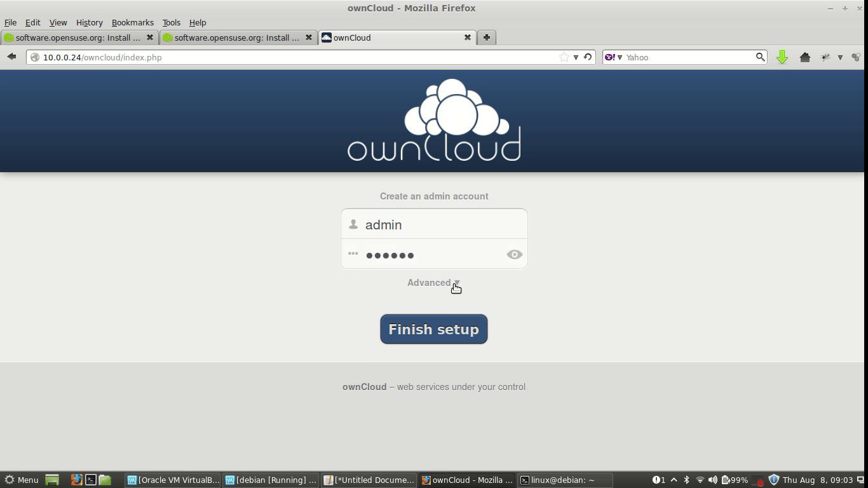This screenshot has height=488, width=868.
Task: Open the Bookmarks menu
Action: 132,22
